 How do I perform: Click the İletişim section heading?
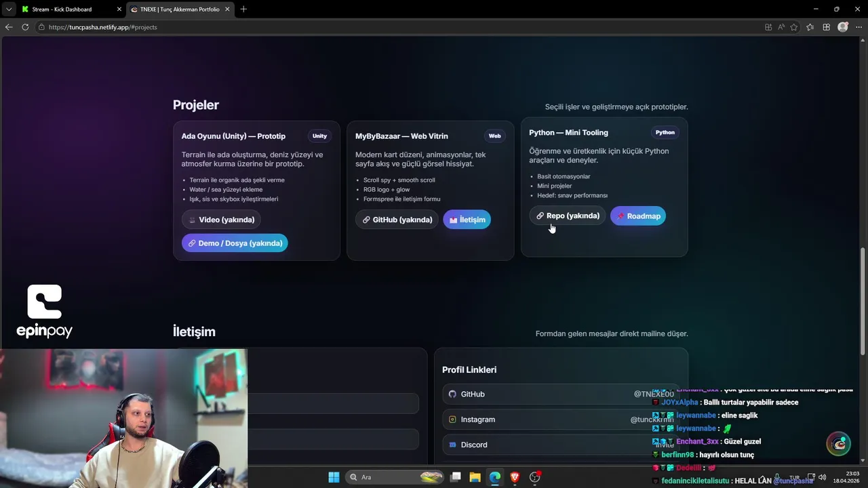pyautogui.click(x=194, y=331)
